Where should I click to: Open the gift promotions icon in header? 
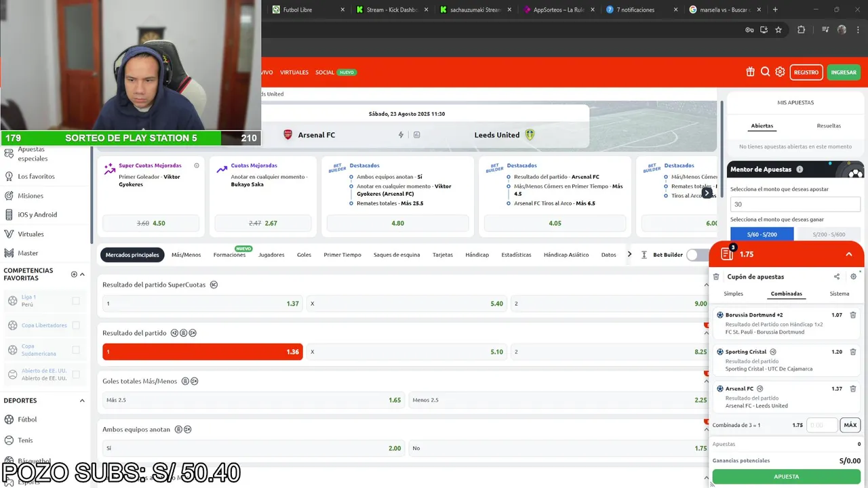tap(750, 72)
